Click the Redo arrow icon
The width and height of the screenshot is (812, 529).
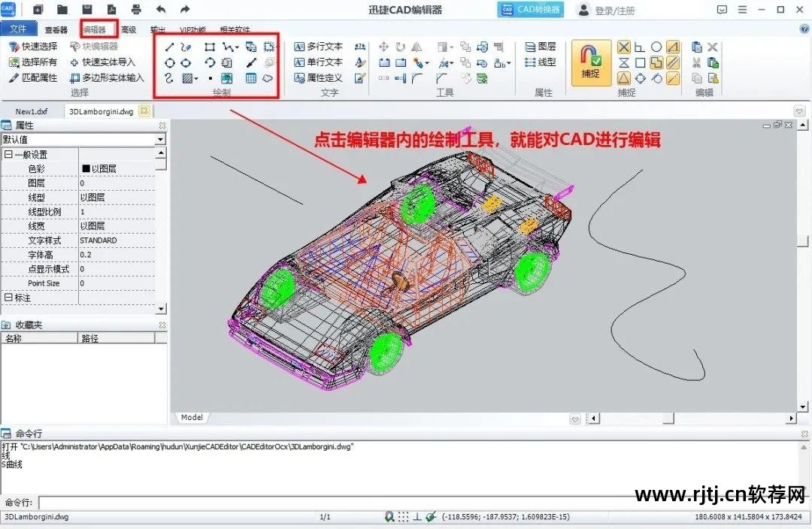pos(185,9)
